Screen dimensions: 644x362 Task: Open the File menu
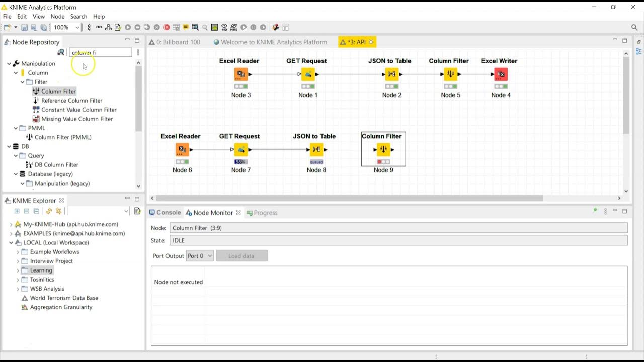[7, 17]
